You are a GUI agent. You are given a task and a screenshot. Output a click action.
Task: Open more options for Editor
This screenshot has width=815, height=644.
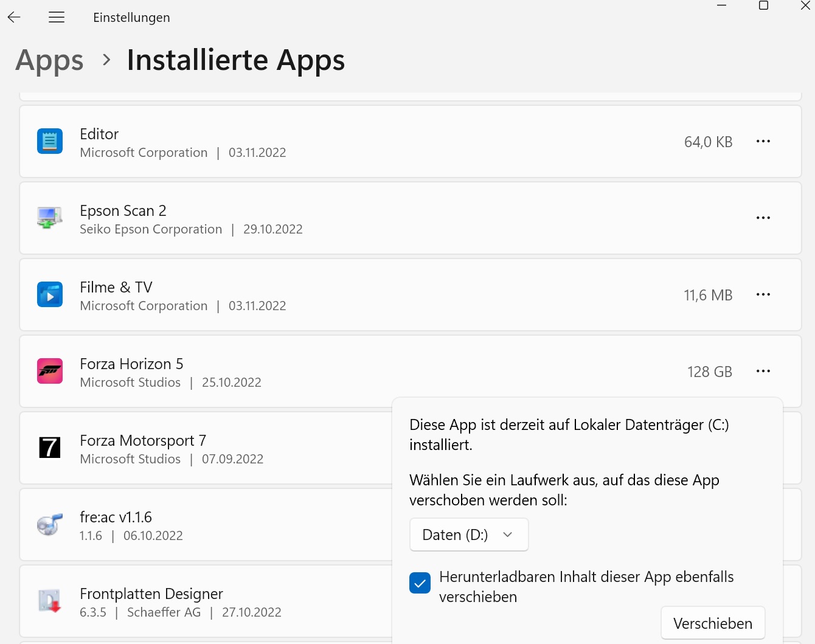click(763, 141)
